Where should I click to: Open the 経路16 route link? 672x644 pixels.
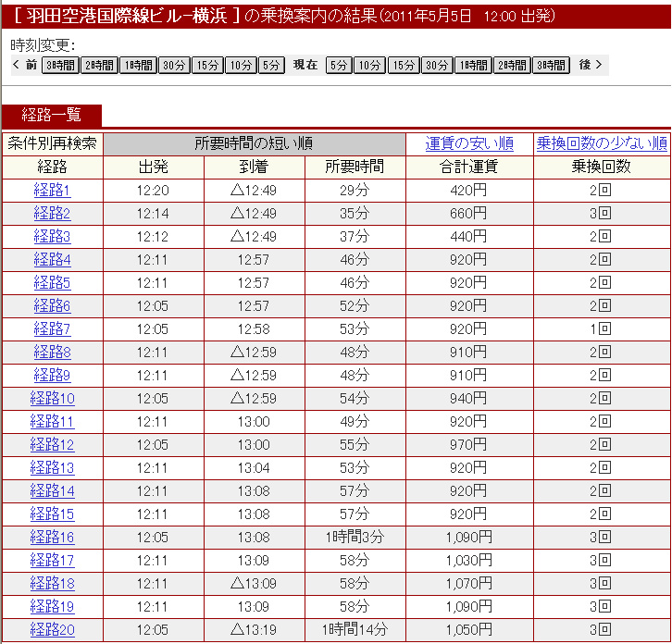click(53, 538)
